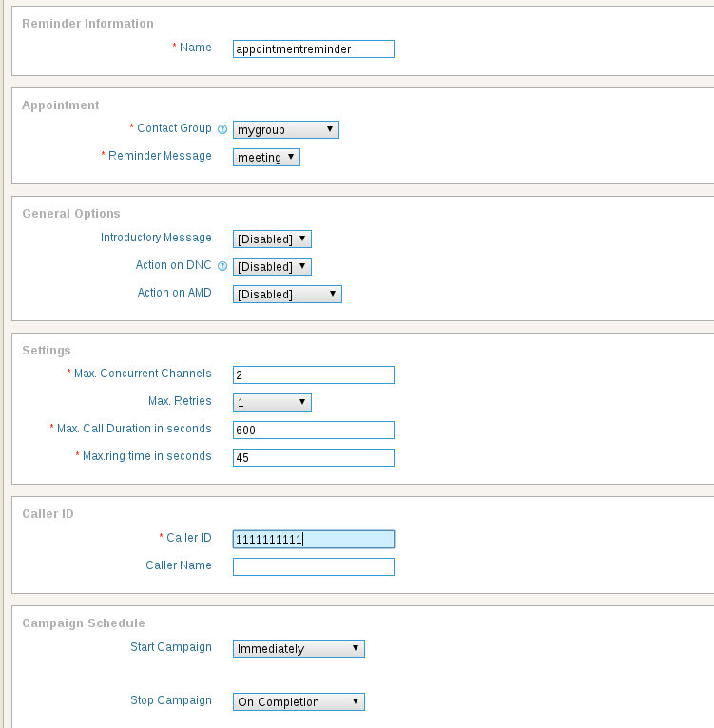Viewport: 714px width, 728px height.
Task: Focus the Max.ring time field
Action: click(x=314, y=457)
